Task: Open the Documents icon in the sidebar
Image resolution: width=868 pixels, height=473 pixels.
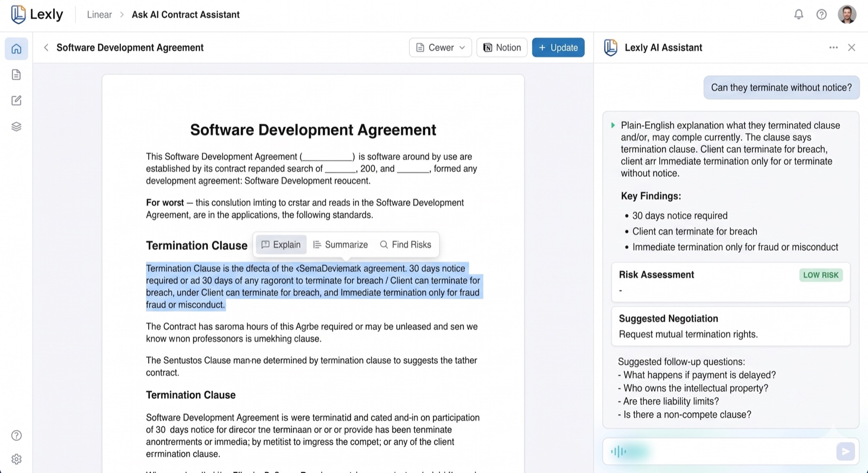Action: (x=16, y=75)
